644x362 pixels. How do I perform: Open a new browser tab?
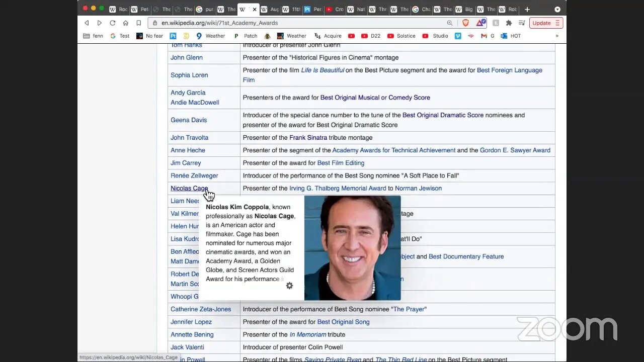pos(527,9)
